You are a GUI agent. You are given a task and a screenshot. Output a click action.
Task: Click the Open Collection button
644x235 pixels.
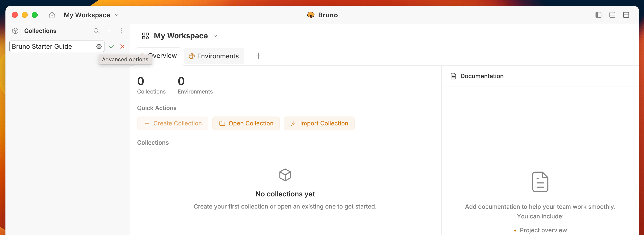(x=246, y=123)
